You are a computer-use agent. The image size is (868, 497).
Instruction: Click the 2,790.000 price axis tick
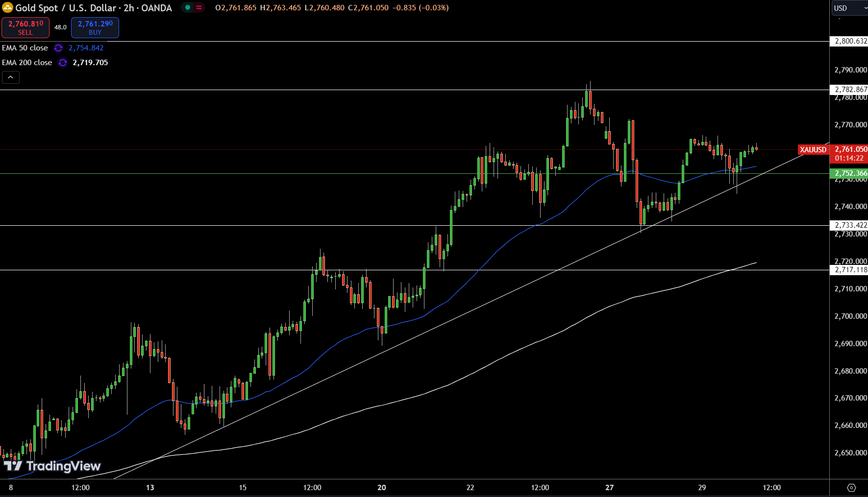click(x=851, y=70)
